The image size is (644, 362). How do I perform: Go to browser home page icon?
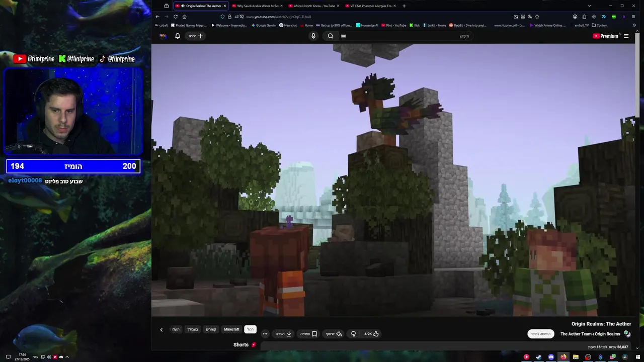[184, 17]
